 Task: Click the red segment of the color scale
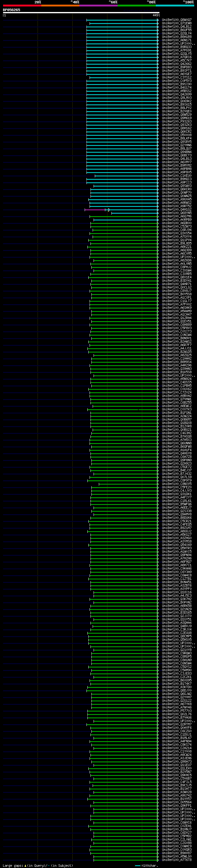[22, 6]
